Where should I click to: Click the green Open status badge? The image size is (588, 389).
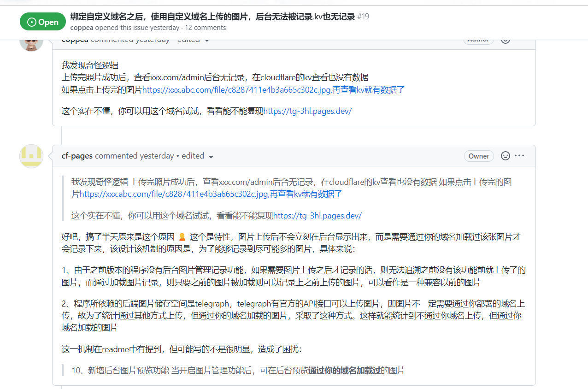coord(43,22)
